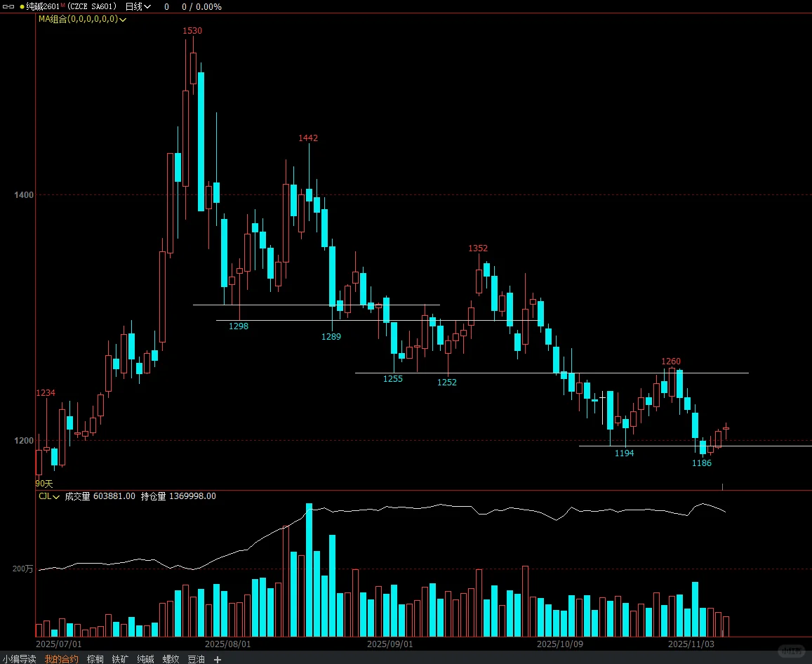
Task: Expand the MA组合 indicator dropdown
Action: tap(82, 19)
